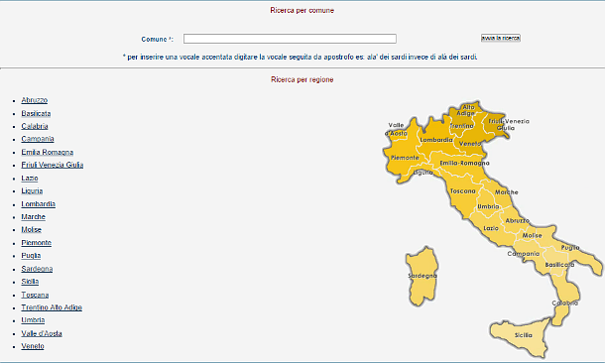Select Molise on the Italy map
Screen dimensions: 605x364
532,235
